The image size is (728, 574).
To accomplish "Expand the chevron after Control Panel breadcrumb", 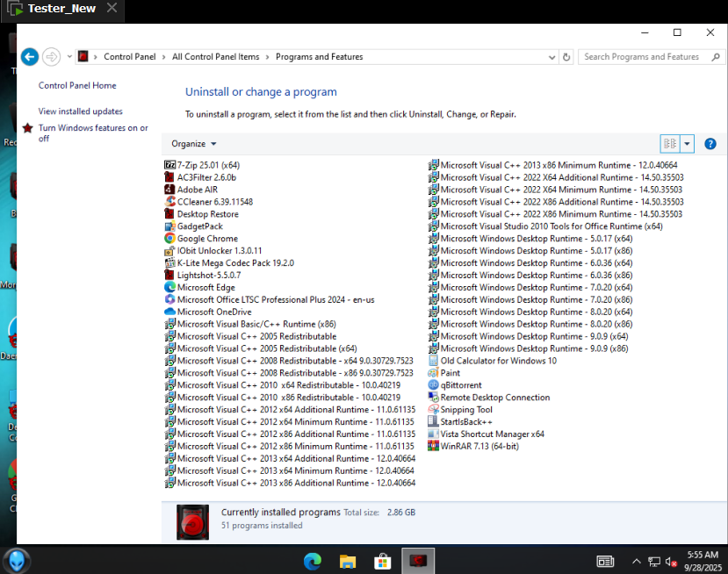I will click(x=164, y=57).
